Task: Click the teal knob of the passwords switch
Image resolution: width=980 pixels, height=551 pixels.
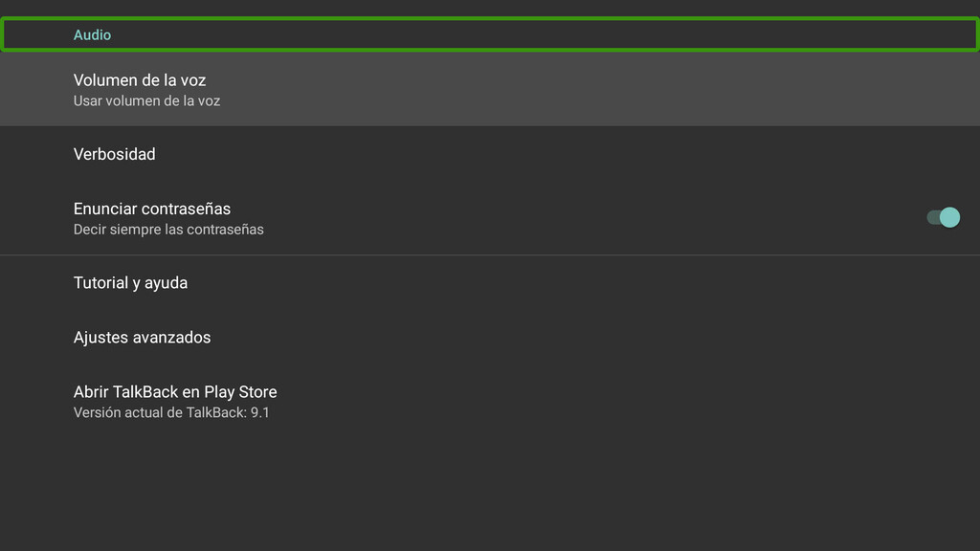Action: coord(949,218)
